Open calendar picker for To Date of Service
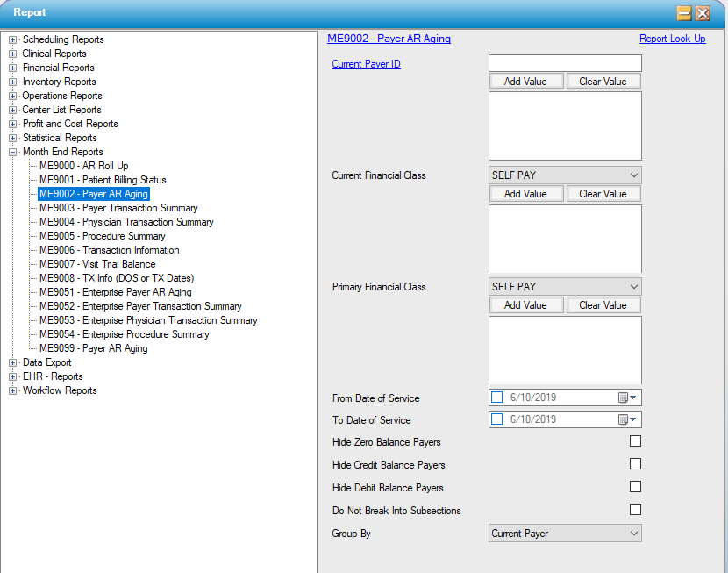This screenshot has height=573, width=728. click(x=628, y=419)
